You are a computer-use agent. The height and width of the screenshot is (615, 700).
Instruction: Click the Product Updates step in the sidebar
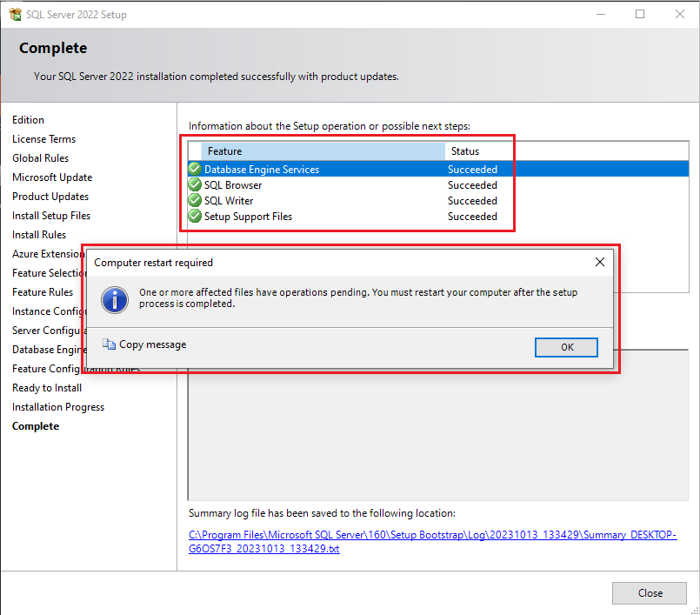pyautogui.click(x=50, y=197)
